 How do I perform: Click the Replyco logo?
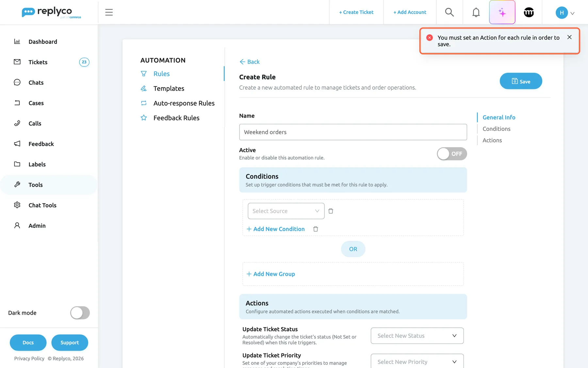click(x=51, y=12)
